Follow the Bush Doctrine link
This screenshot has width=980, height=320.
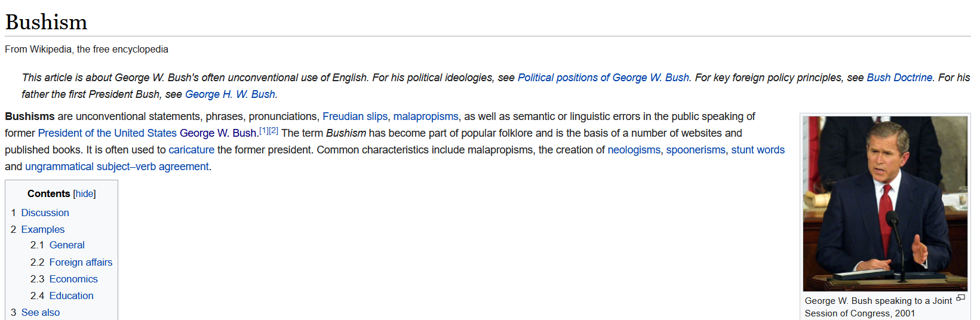tap(899, 78)
